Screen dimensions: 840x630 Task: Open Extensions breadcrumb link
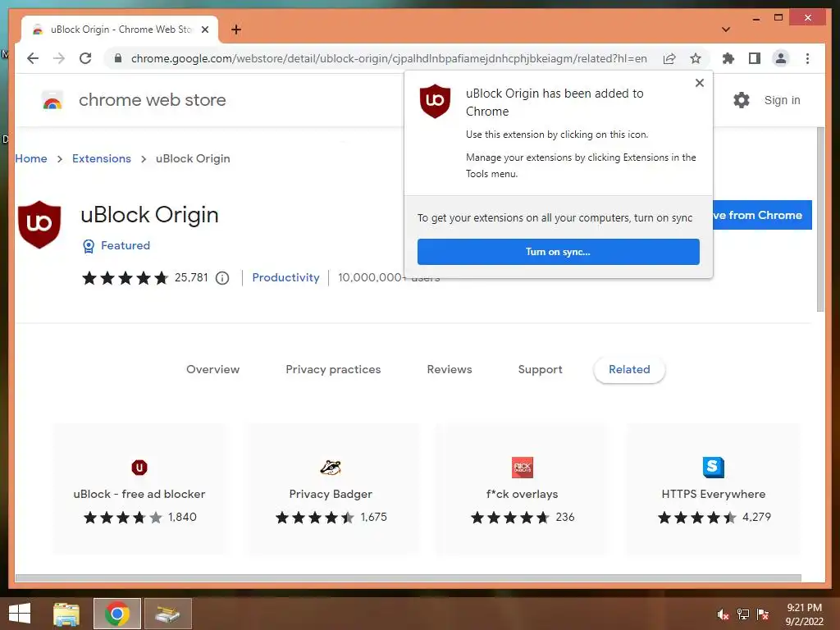tap(101, 158)
